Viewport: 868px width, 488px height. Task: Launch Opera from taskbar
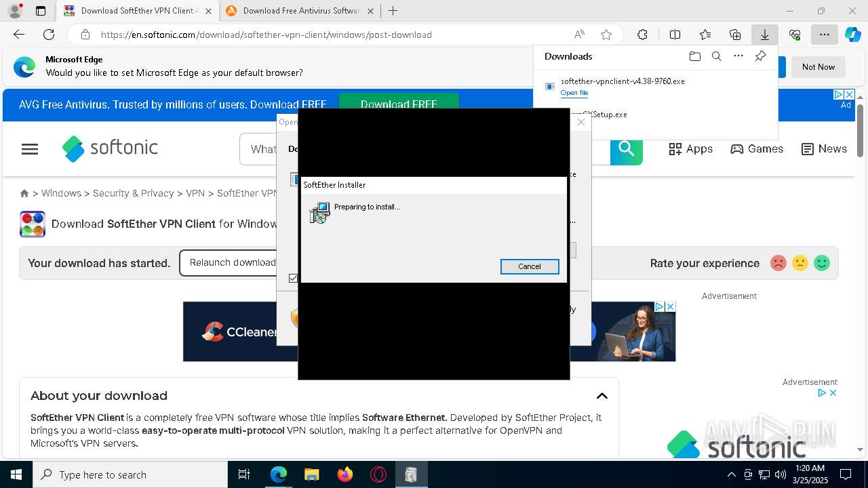378,474
